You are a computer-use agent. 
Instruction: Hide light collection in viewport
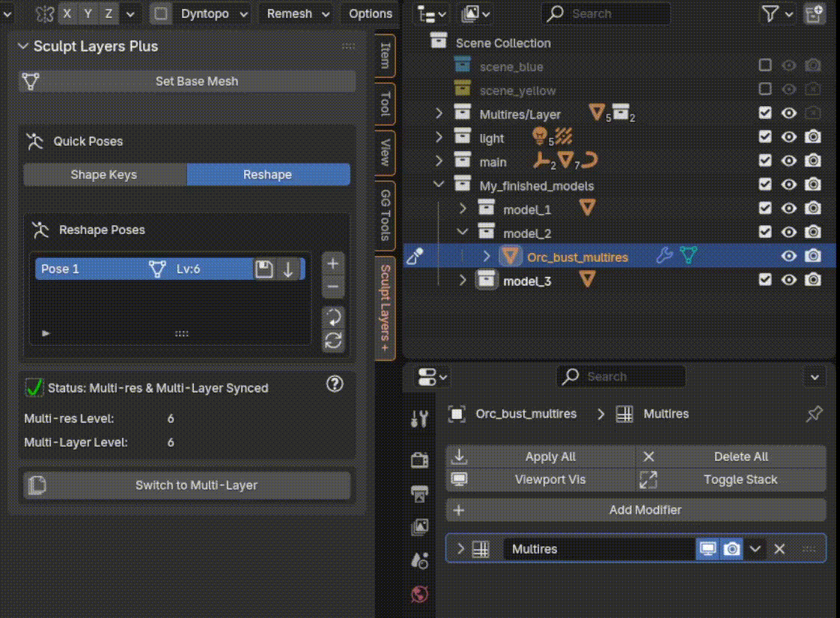coord(788,137)
